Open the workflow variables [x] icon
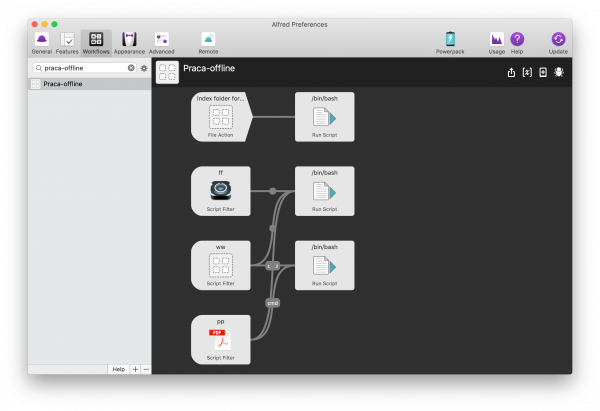Viewport: 600px width, 411px height. pyautogui.click(x=527, y=72)
